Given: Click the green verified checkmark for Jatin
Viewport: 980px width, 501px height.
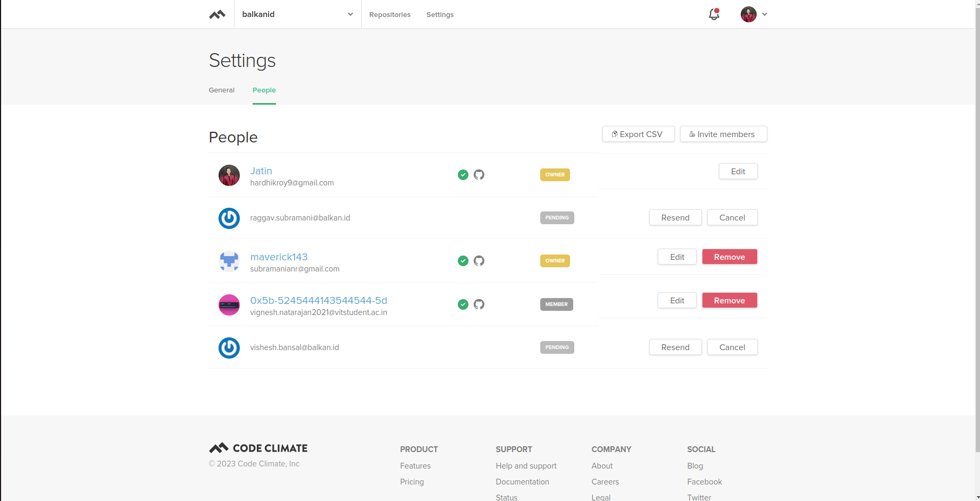Looking at the screenshot, I should (x=463, y=175).
